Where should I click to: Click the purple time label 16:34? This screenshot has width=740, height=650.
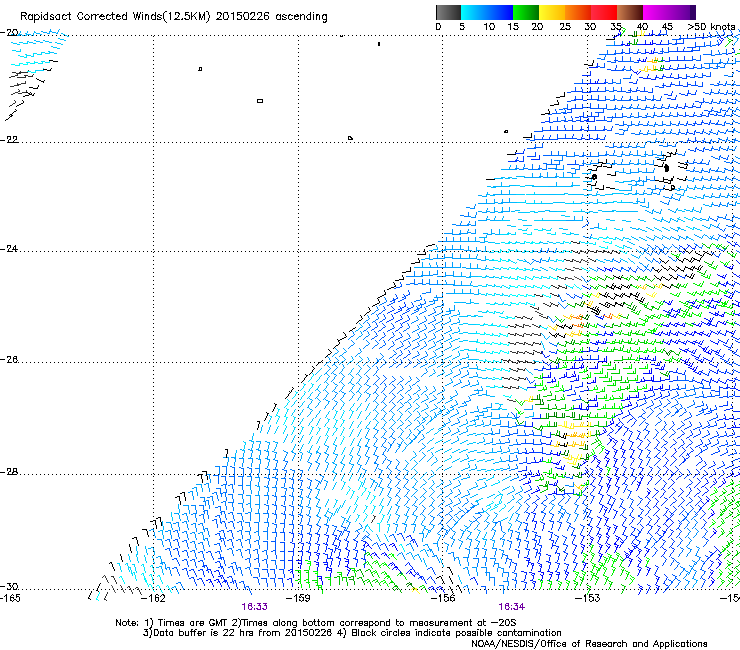[x=512, y=607]
